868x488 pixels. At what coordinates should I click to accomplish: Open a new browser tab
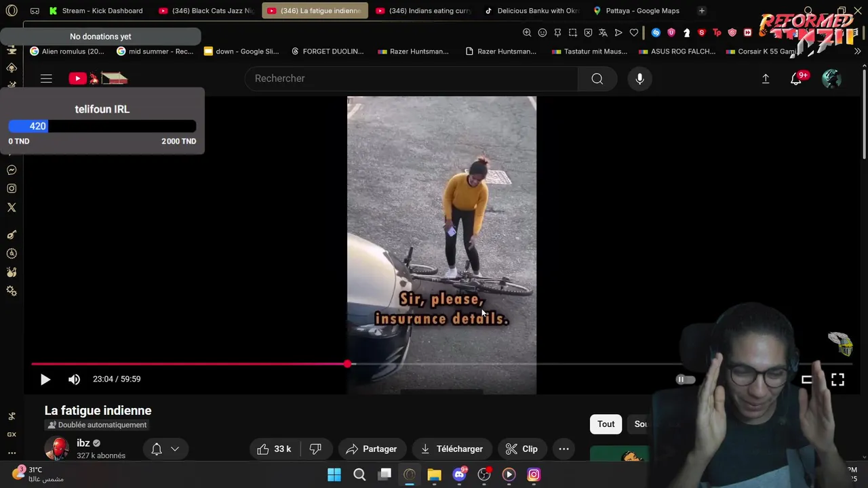702,11
